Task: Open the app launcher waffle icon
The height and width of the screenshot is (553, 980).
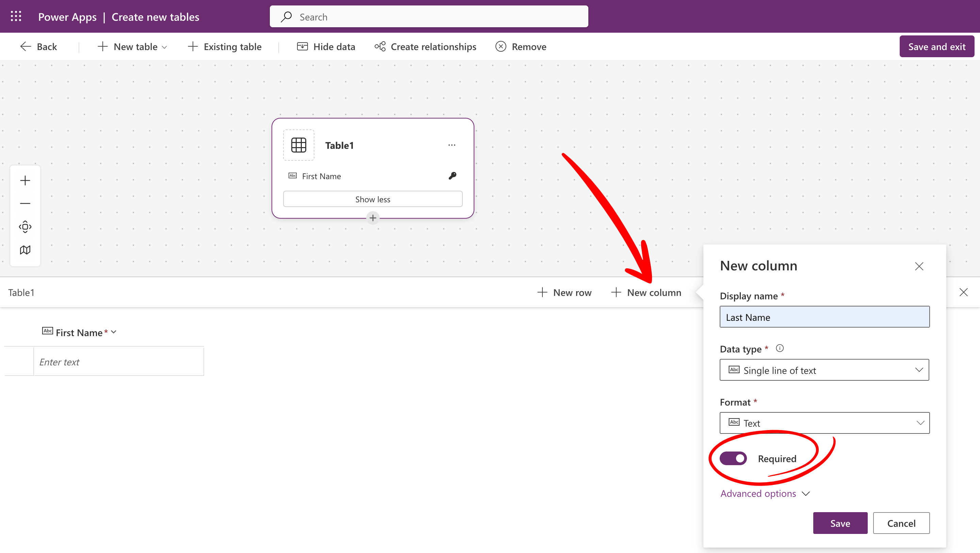Action: (16, 16)
